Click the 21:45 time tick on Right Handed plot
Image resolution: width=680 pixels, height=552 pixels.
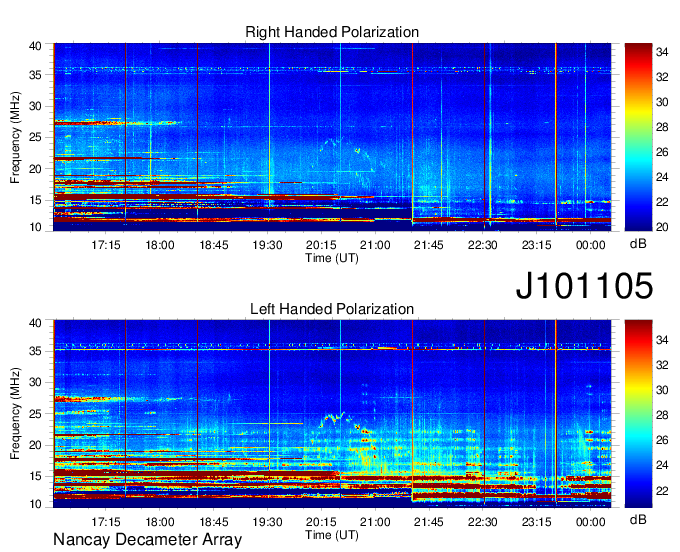click(x=429, y=245)
